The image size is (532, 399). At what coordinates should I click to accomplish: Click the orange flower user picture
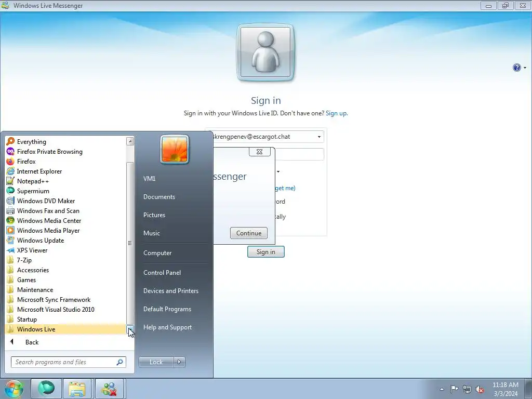[175, 150]
